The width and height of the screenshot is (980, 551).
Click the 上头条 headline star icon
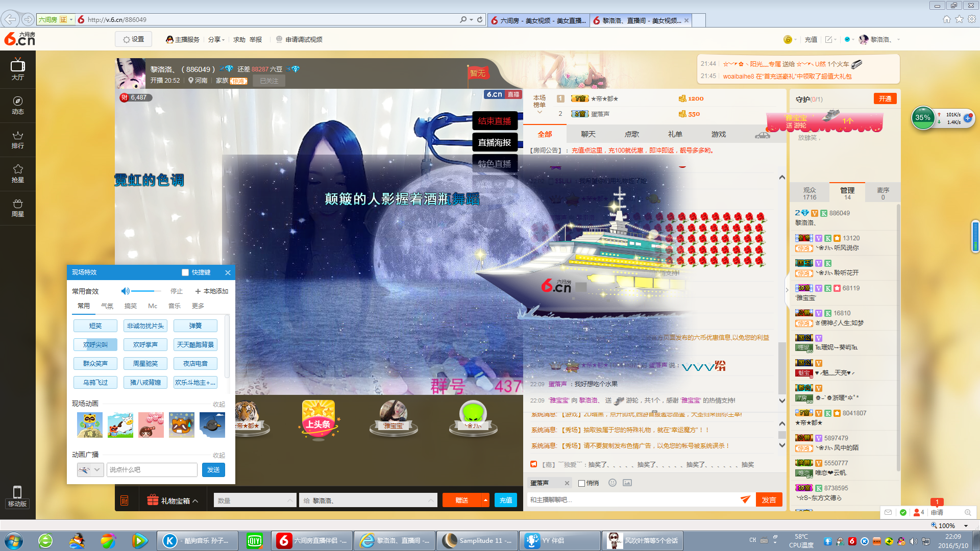pyautogui.click(x=318, y=420)
